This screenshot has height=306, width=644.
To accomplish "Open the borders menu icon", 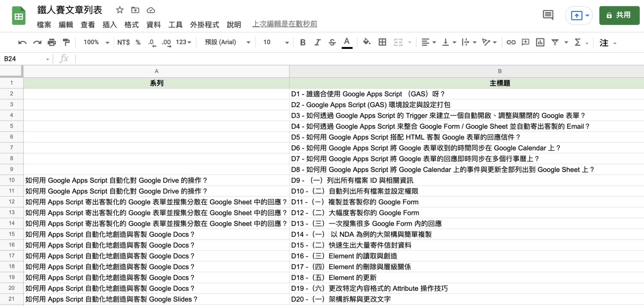I will [382, 42].
